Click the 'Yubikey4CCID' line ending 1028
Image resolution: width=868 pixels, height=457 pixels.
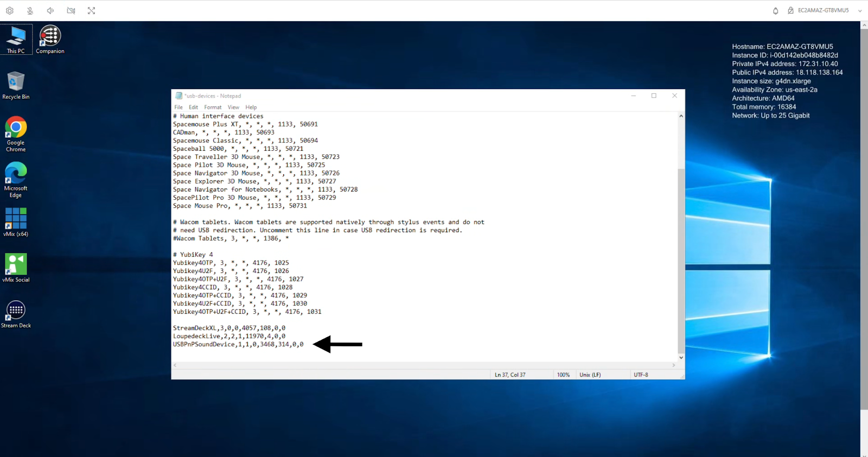click(233, 287)
